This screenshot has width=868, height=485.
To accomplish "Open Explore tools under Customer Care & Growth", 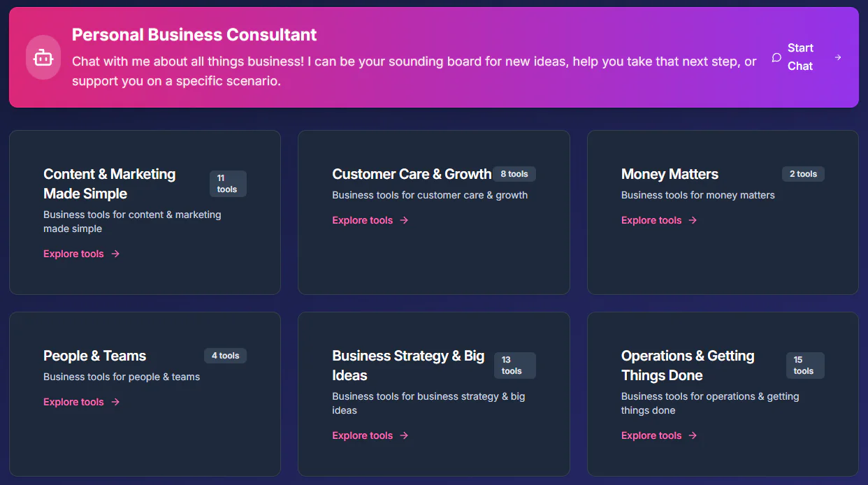I will (362, 220).
